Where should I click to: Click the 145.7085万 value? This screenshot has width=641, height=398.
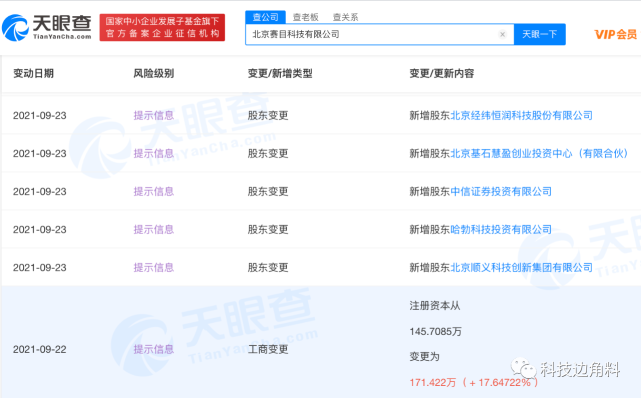point(435,331)
